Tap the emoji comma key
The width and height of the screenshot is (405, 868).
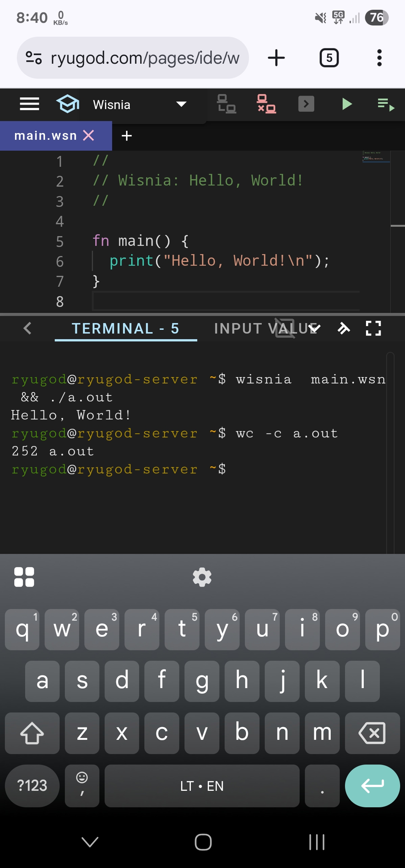[82, 786]
